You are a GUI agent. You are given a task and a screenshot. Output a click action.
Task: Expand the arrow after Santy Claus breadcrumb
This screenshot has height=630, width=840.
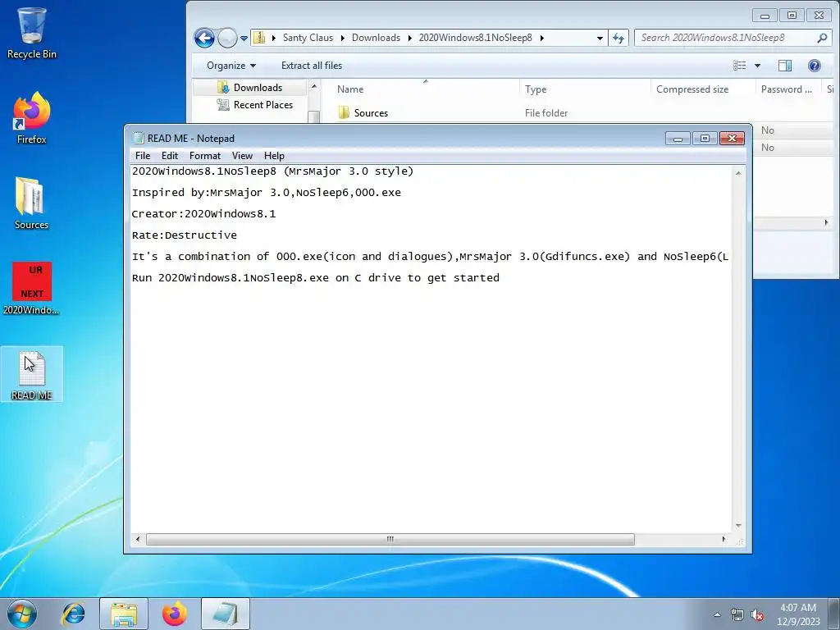pyautogui.click(x=342, y=38)
